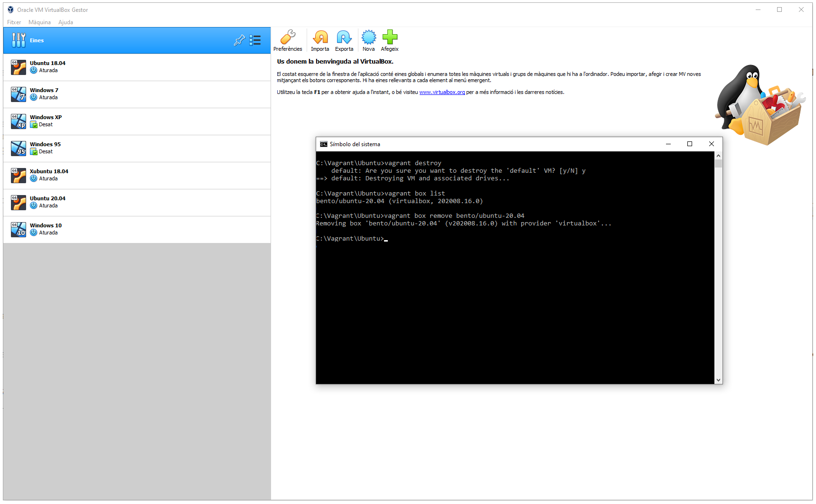Open the Eines list menu icon

[x=255, y=40]
